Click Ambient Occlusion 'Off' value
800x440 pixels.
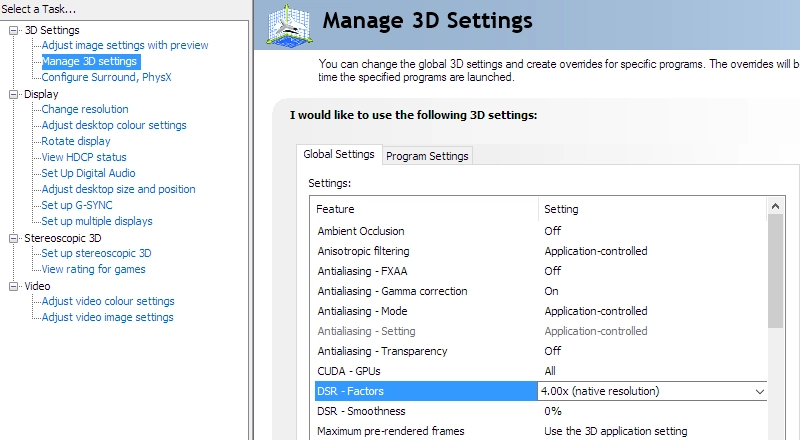[x=553, y=231]
